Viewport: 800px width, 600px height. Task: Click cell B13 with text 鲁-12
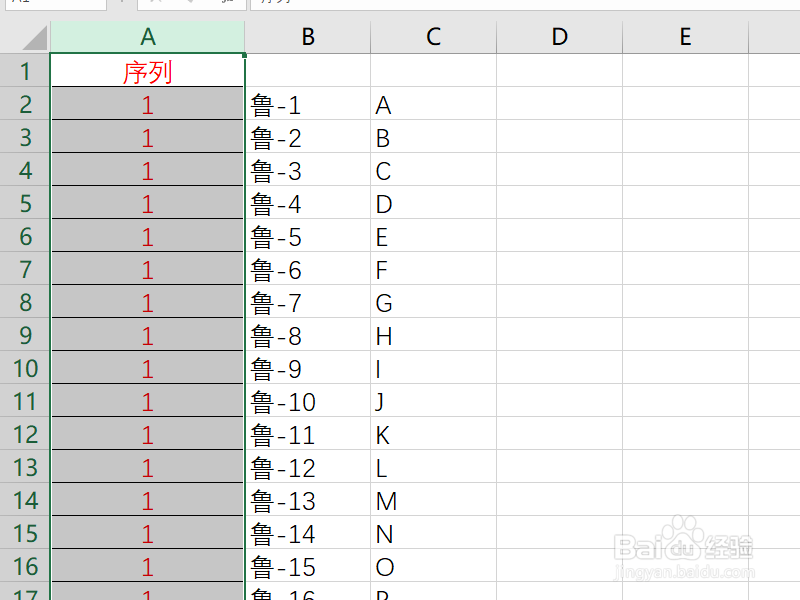tap(308, 466)
